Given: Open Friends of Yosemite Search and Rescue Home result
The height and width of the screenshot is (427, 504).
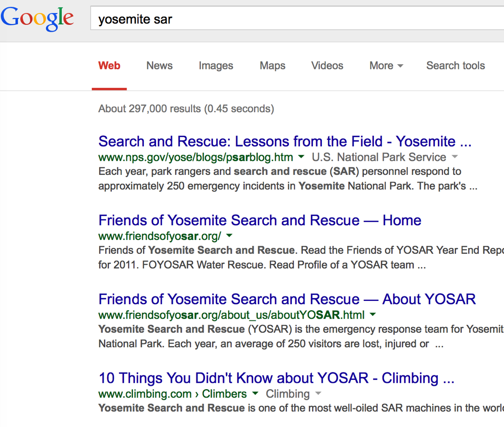Looking at the screenshot, I should point(260,220).
